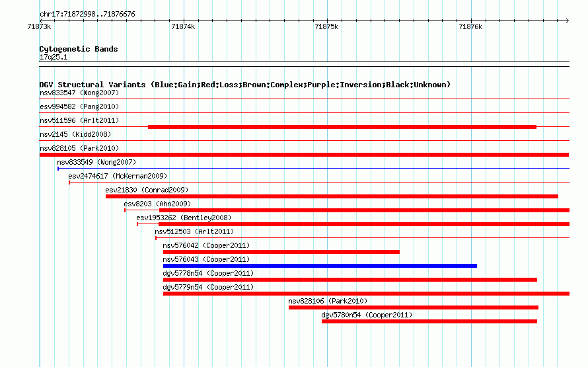Open variant nsv512503 (Arlt2011)
The height and width of the screenshot is (367, 588).
(x=194, y=231)
